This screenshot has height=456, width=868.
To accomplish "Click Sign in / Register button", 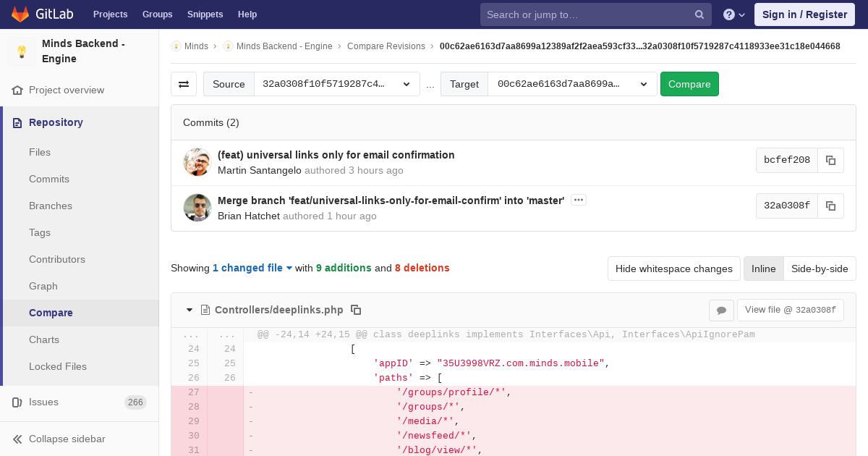I will click(x=804, y=14).
